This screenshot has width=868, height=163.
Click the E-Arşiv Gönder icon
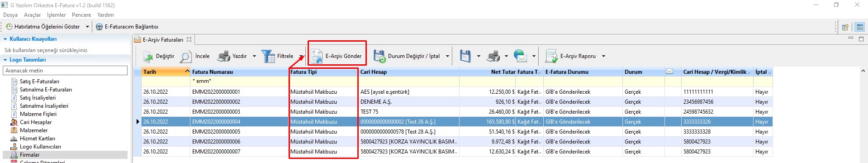(x=317, y=57)
